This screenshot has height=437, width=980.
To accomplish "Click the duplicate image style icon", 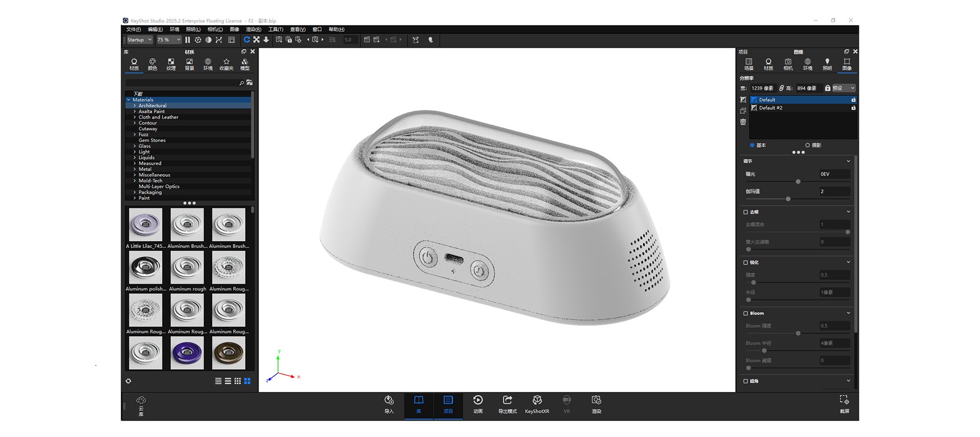I will pyautogui.click(x=743, y=110).
